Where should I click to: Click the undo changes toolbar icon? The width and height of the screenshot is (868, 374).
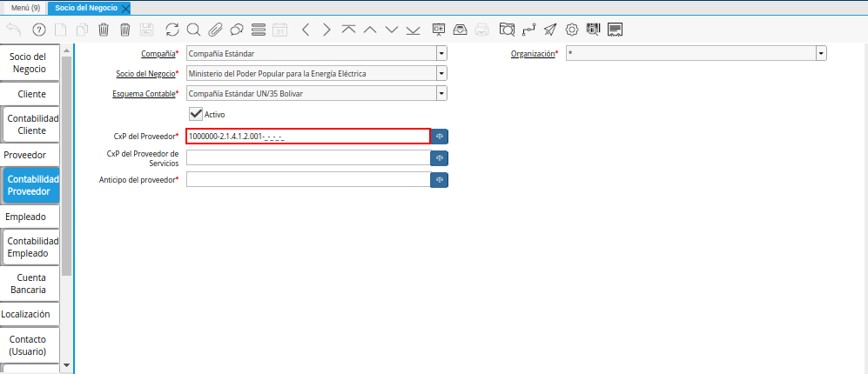click(14, 30)
